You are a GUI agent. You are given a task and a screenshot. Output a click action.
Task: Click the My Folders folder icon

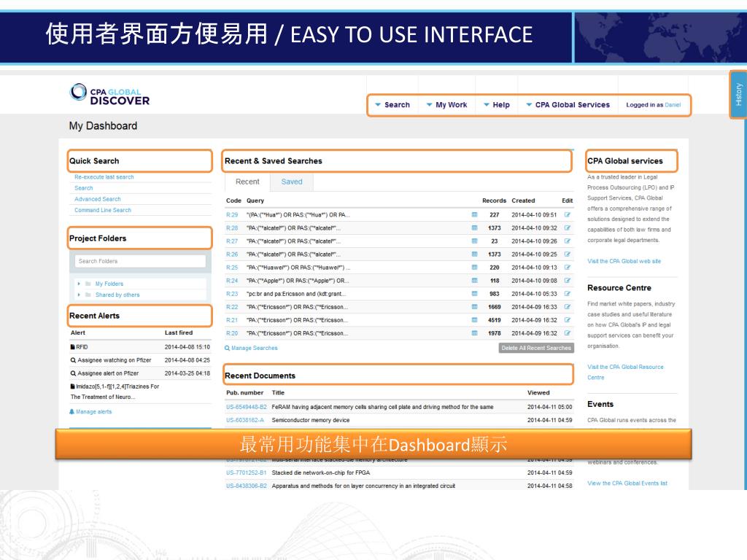click(x=88, y=284)
